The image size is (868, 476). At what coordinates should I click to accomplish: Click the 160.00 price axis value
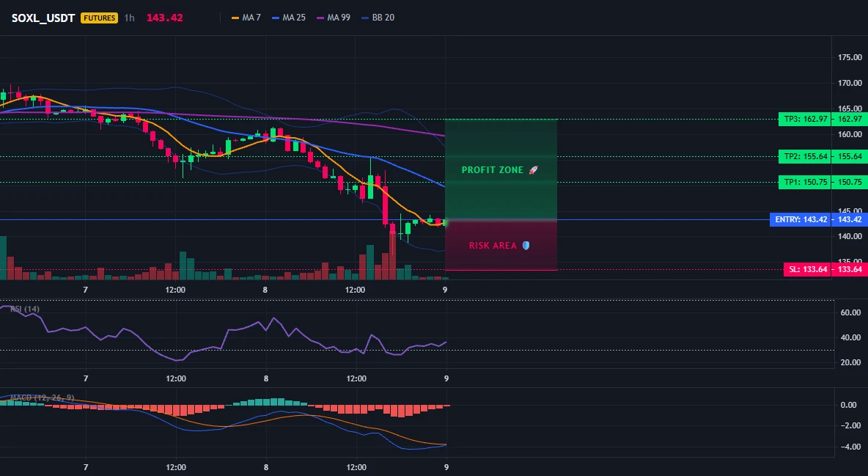click(850, 134)
